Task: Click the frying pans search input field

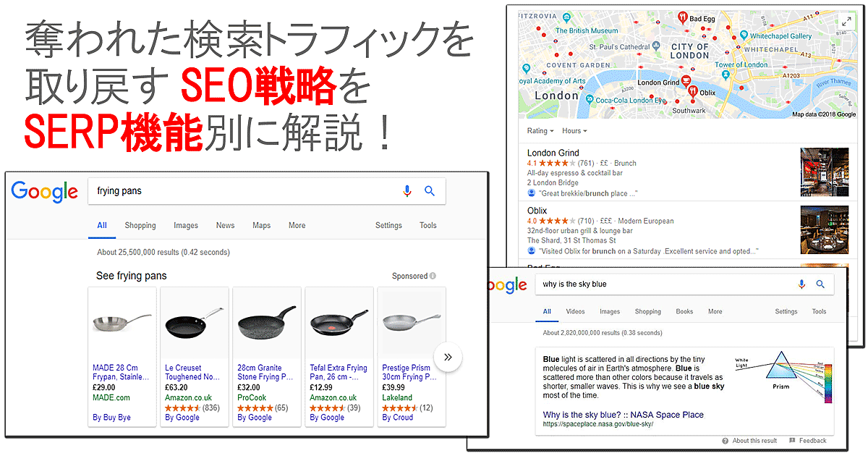Action: [246, 191]
